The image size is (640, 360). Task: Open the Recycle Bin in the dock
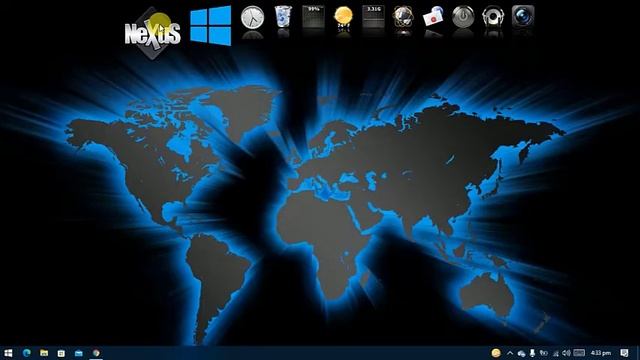coord(282,17)
